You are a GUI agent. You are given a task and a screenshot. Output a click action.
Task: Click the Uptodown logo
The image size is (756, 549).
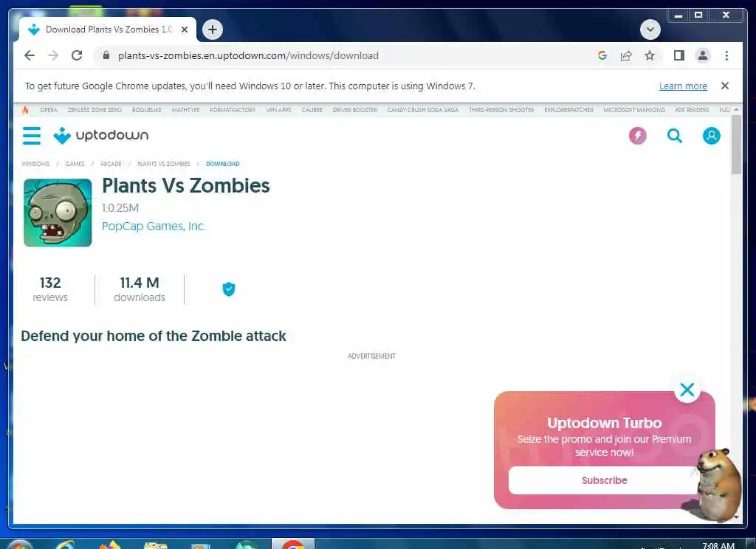(x=100, y=136)
